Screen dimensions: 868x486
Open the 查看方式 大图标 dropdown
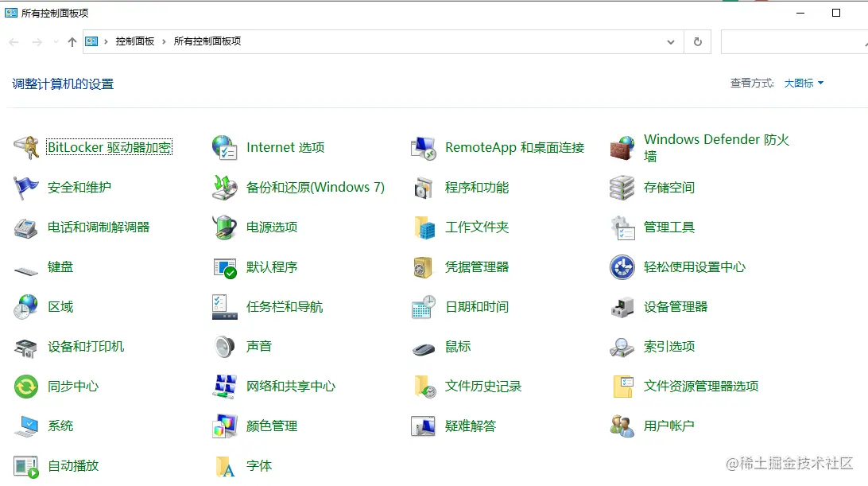click(804, 84)
